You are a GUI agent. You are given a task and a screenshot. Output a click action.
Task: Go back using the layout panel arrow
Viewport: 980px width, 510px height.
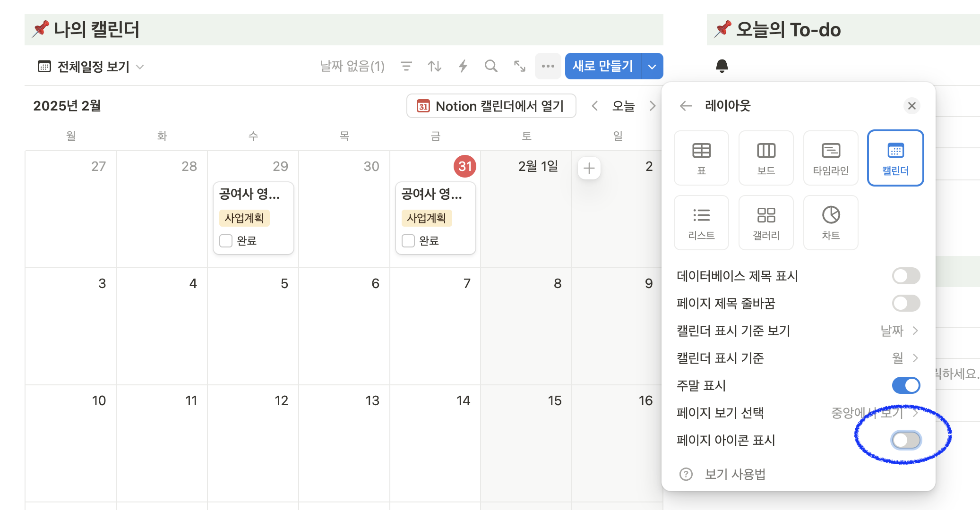pos(686,106)
